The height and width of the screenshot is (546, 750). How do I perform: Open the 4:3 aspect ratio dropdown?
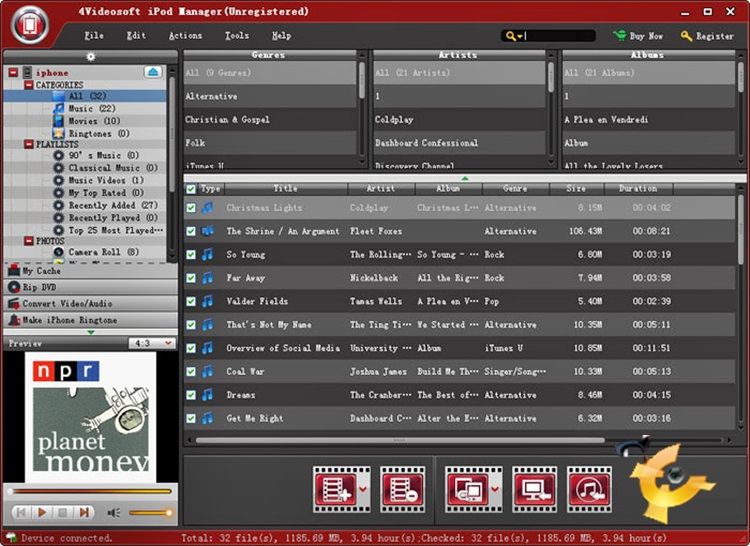click(x=152, y=343)
